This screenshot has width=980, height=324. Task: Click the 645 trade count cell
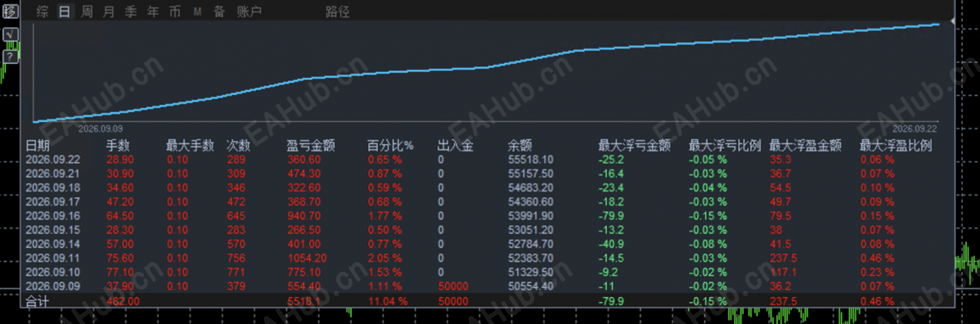pos(236,216)
